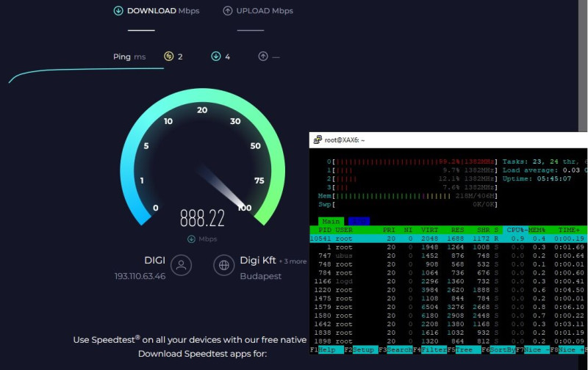Toggle F5 Tree view in htop
Image resolution: width=588 pixels, height=370 pixels.
coord(464,349)
